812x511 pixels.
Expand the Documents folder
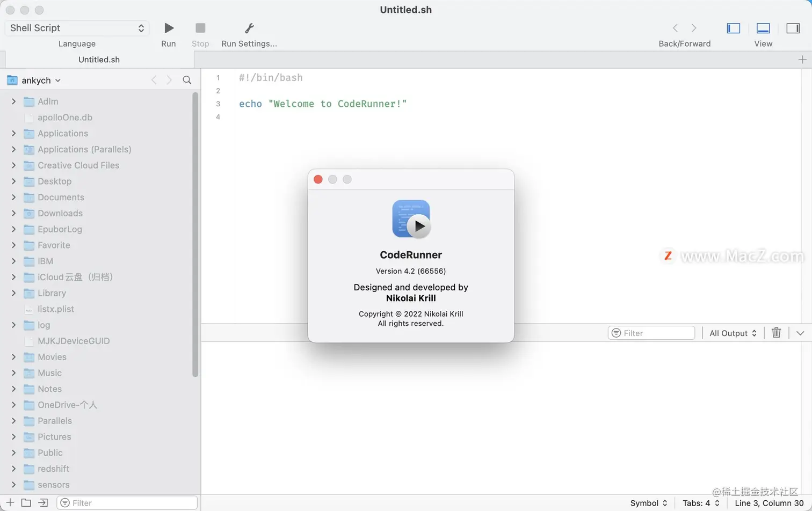click(13, 197)
